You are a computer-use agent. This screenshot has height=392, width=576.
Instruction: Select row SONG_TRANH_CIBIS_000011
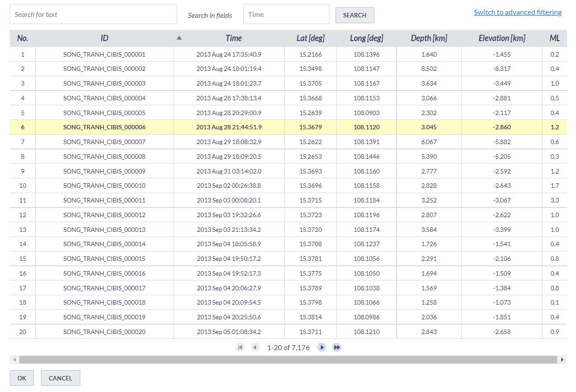[x=288, y=200]
